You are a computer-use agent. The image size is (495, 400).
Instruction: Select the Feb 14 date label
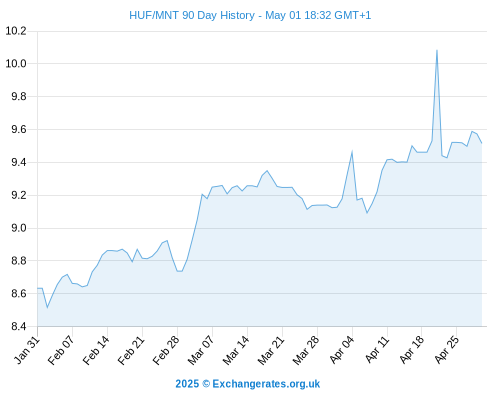click(x=96, y=350)
